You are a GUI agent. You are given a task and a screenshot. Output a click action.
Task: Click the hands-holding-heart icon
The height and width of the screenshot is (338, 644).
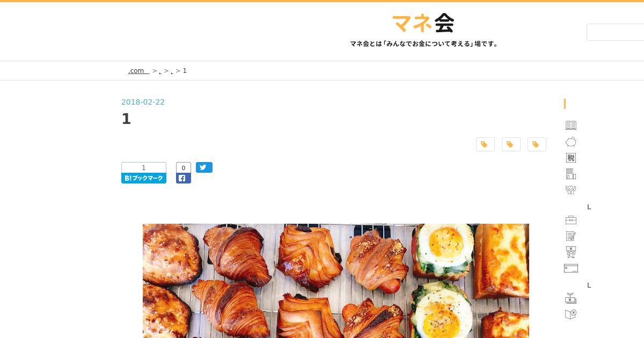(x=570, y=190)
